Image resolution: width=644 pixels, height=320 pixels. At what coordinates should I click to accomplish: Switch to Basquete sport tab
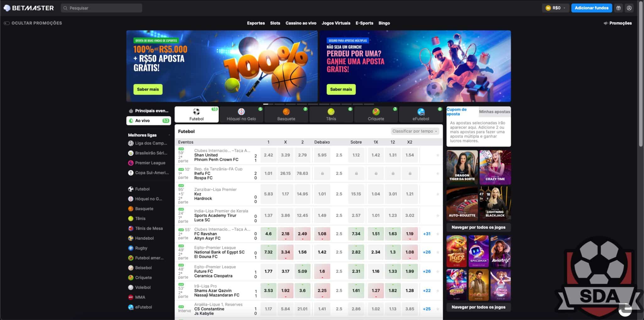point(286,114)
